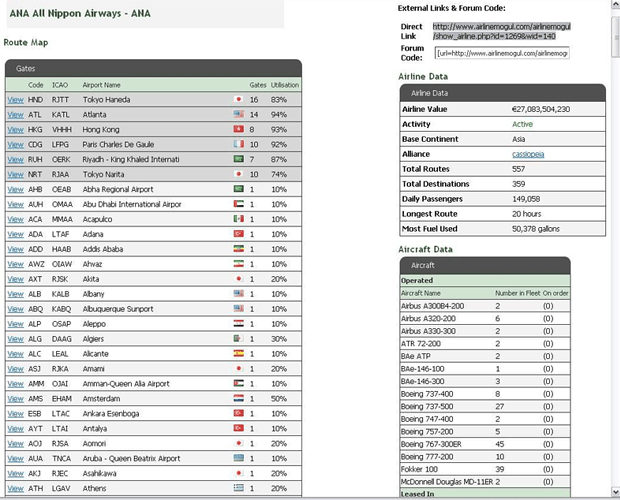Click the Hong Kong flag icon
620x500 pixels.
(238, 129)
